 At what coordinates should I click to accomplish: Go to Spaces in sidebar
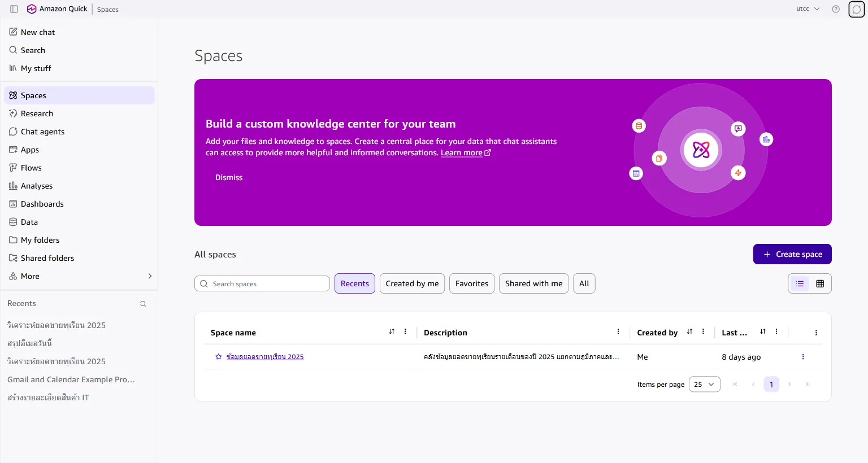coord(79,95)
